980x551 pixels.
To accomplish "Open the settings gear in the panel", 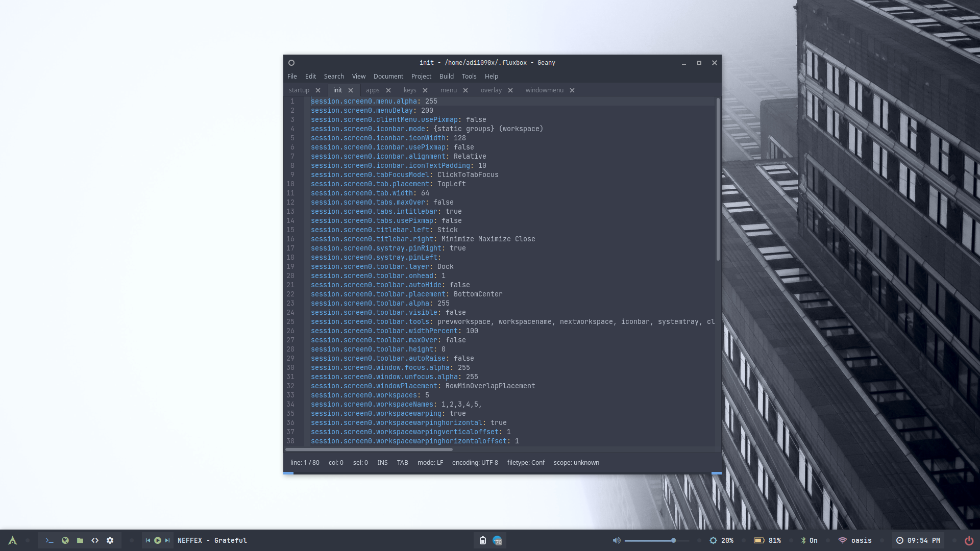I will coord(110,540).
